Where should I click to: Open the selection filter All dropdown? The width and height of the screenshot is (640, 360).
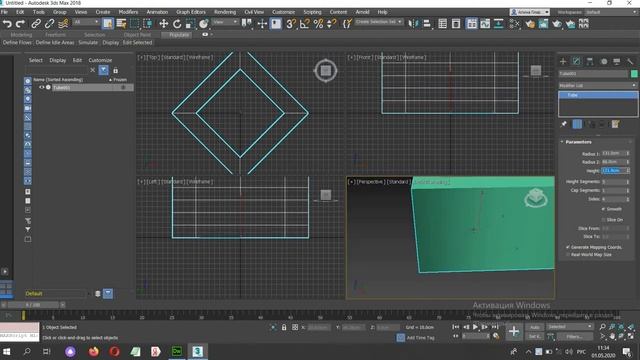coord(86,22)
